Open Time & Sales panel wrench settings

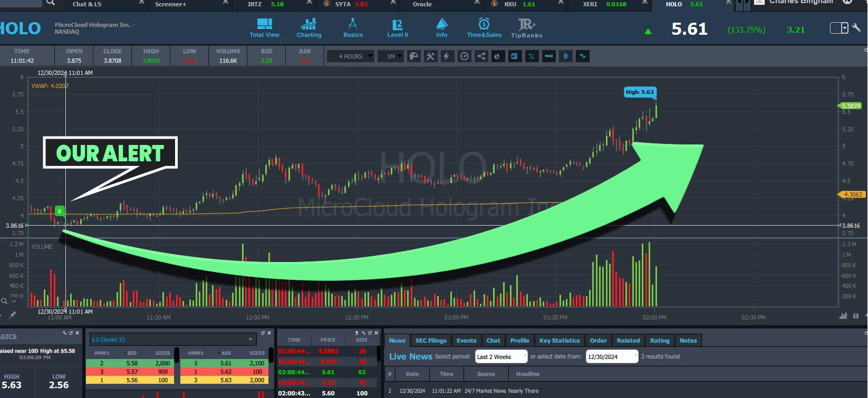pos(363,333)
